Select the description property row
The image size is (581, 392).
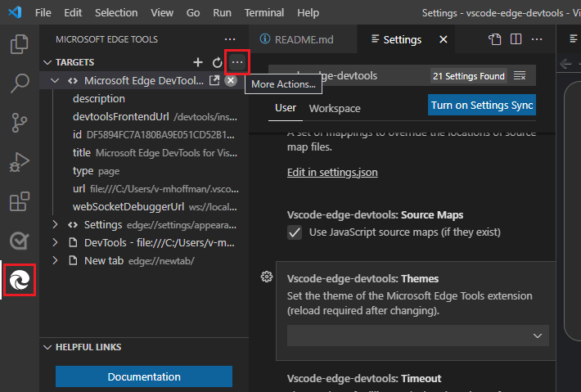(145, 98)
